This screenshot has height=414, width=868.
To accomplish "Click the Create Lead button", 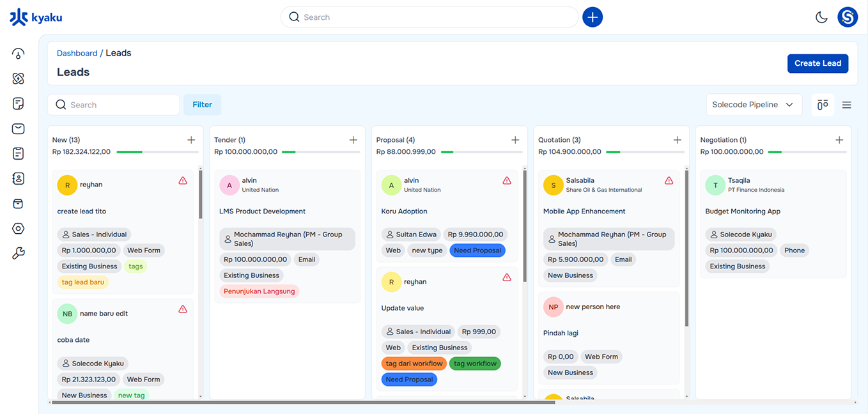I will 818,63.
